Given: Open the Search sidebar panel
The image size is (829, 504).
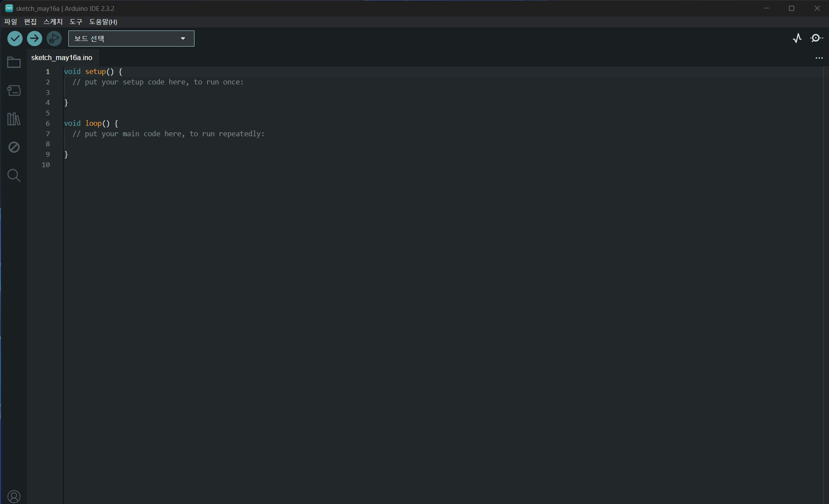Looking at the screenshot, I should [x=14, y=175].
